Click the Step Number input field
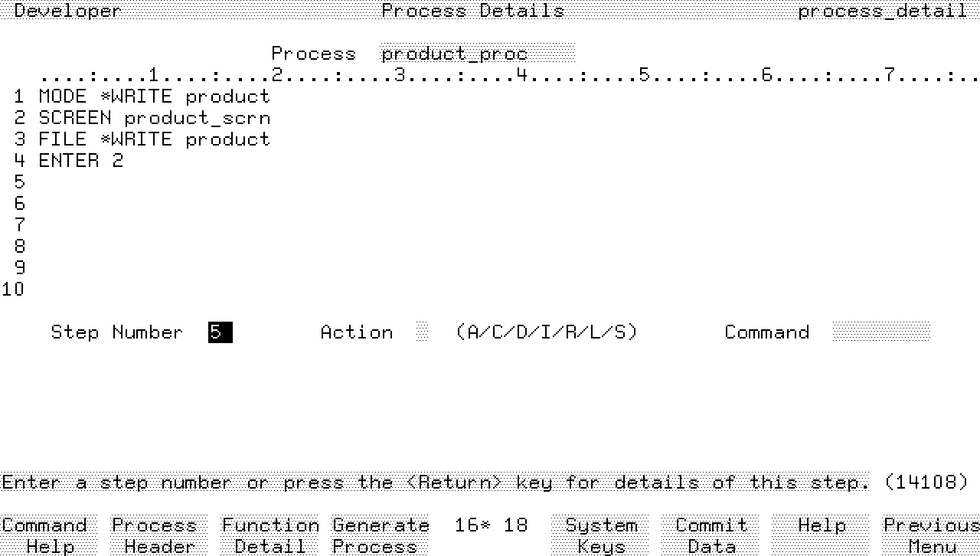The image size is (980, 556). point(220,332)
